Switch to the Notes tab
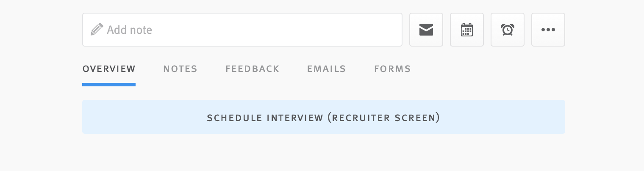Screen dimensions: 644x171 click(180, 69)
